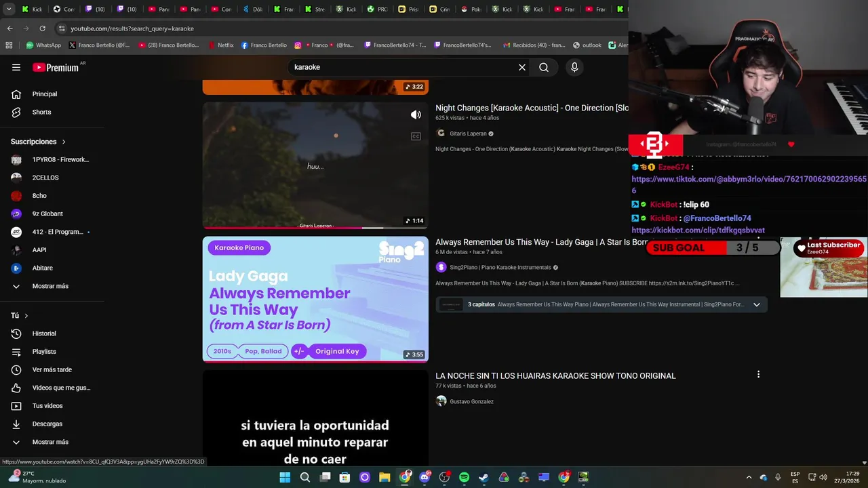Open LA NOCHE SIN TI karaoke title
Image resolution: width=868 pixels, height=488 pixels.
click(x=555, y=376)
